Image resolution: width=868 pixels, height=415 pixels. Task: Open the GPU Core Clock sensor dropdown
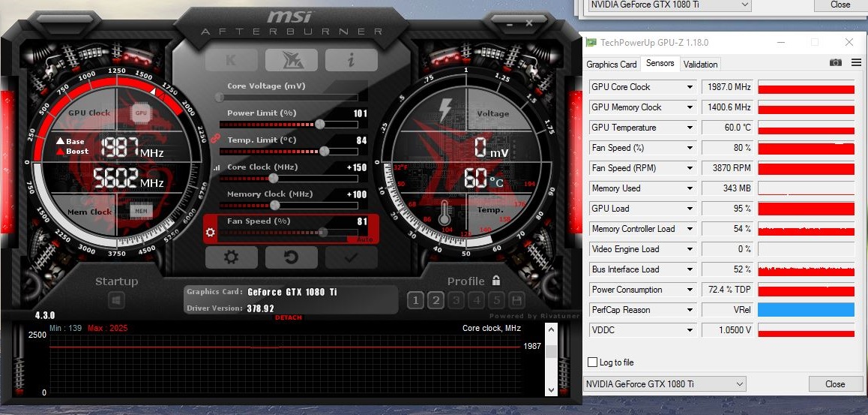point(690,87)
